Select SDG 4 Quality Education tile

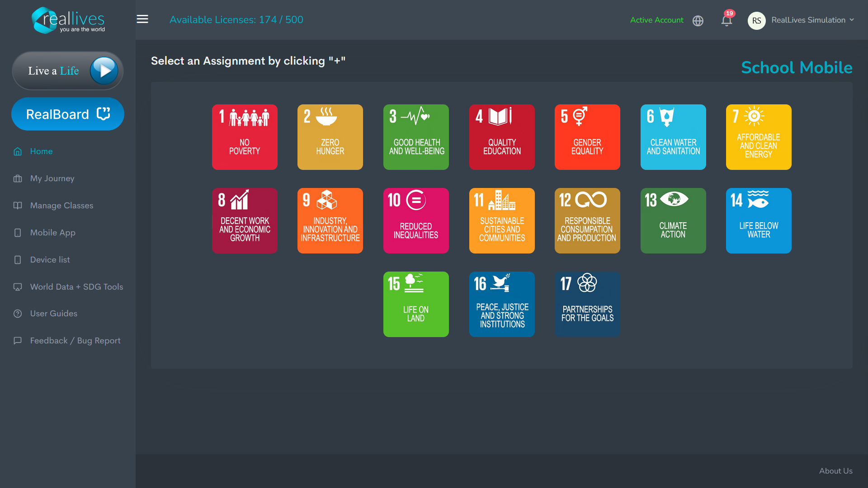(502, 137)
